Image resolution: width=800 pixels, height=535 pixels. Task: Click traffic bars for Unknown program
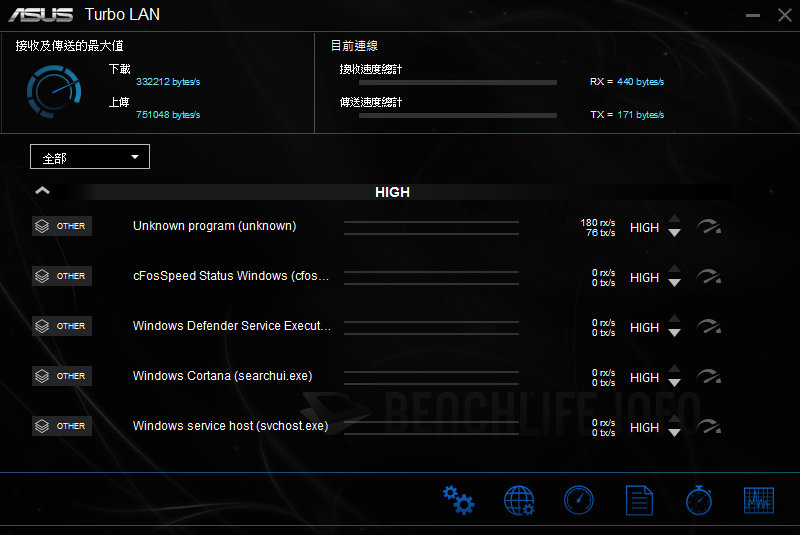431,228
